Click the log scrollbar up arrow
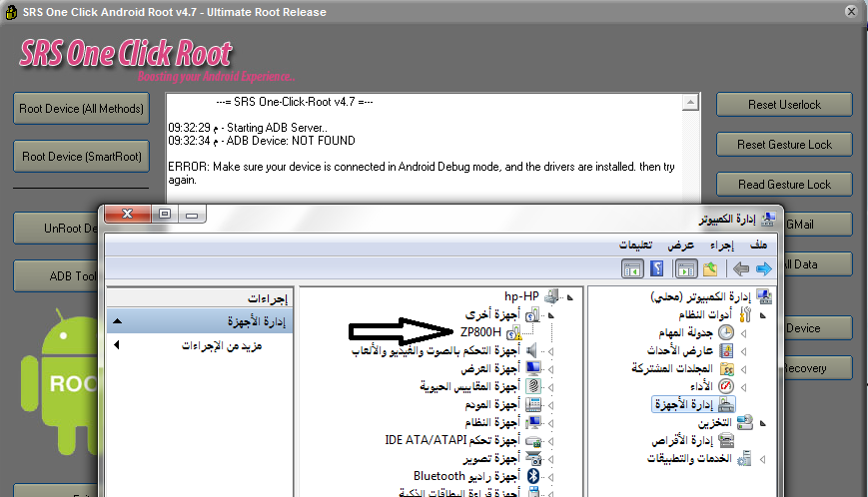 pos(690,102)
